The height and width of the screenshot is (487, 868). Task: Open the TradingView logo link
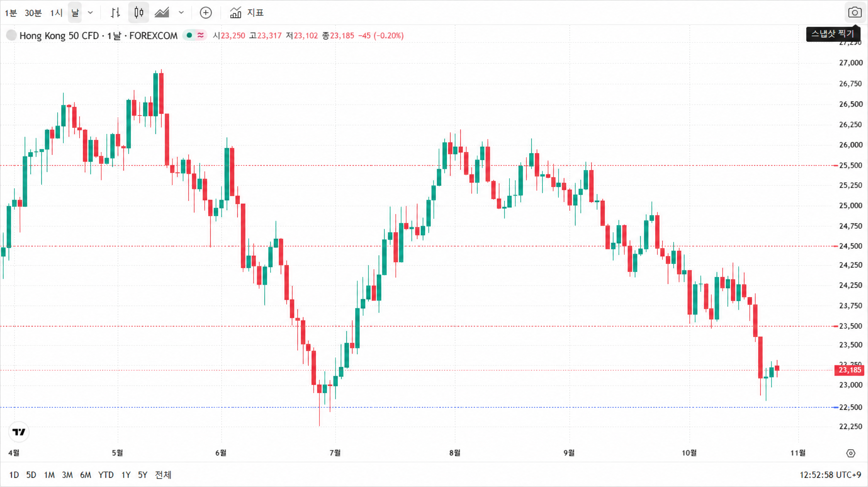pyautogui.click(x=19, y=432)
